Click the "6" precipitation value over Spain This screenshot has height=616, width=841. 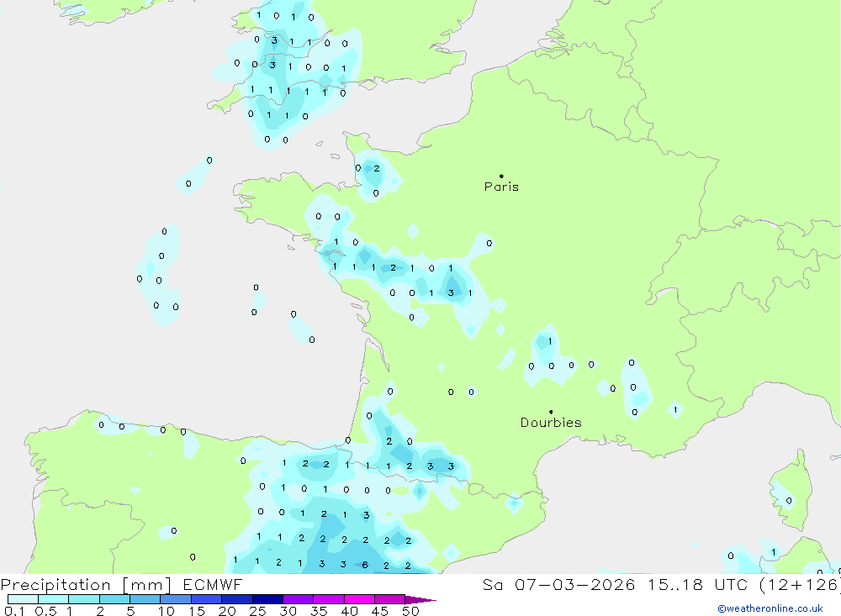[364, 565]
